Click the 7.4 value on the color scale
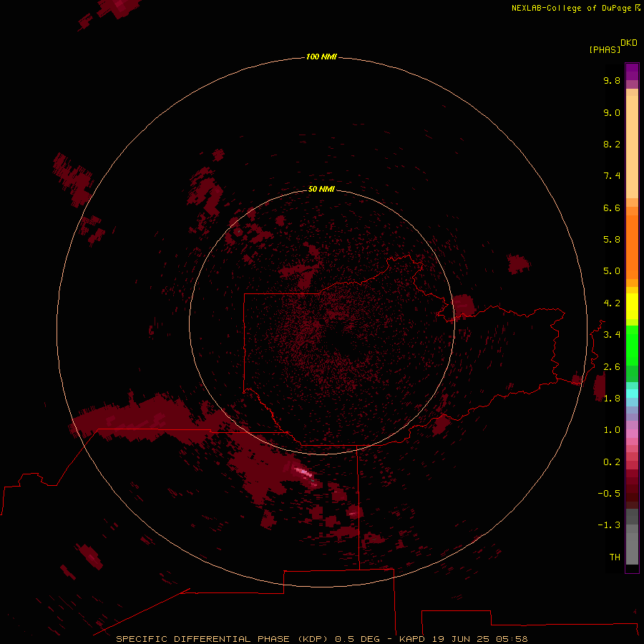 point(612,176)
